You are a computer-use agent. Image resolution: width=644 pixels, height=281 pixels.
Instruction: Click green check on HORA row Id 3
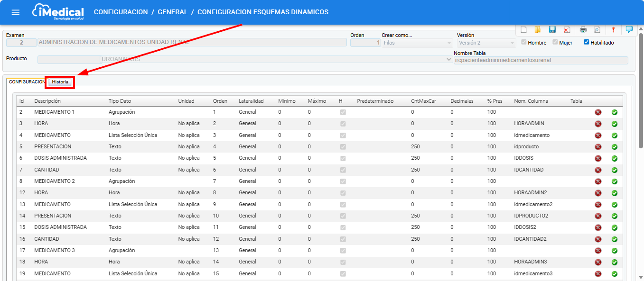tap(615, 124)
